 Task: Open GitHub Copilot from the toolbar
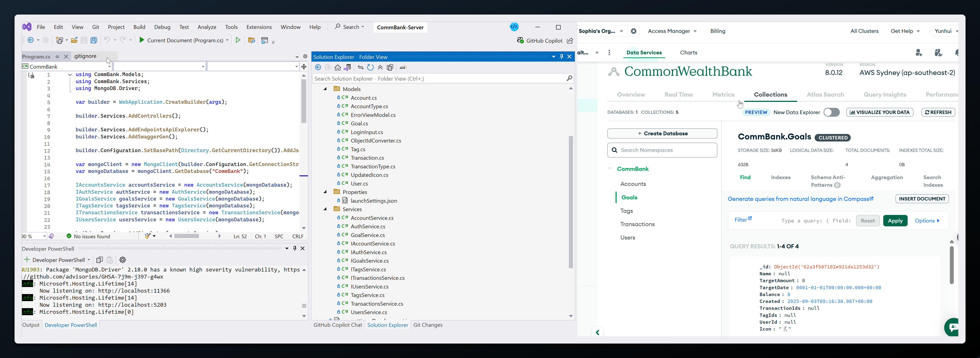pos(540,41)
